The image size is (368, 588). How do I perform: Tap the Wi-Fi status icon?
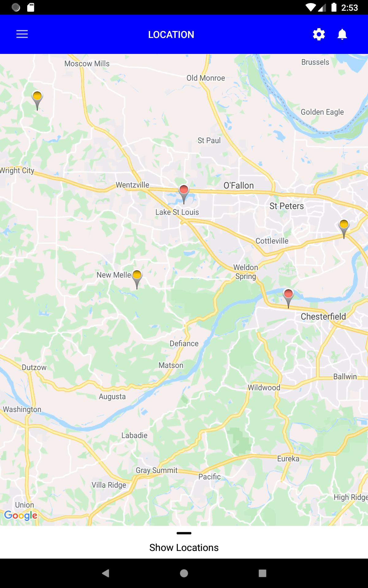pyautogui.click(x=311, y=7)
